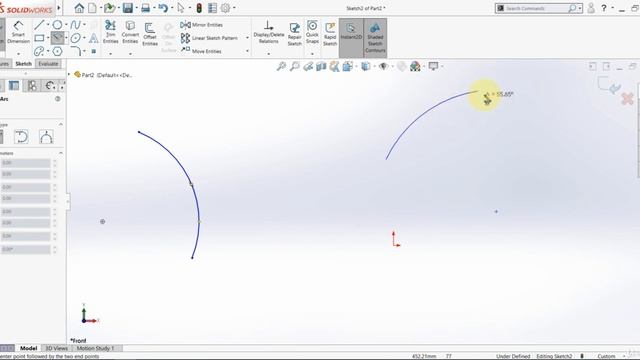Image resolution: width=640 pixels, height=360 pixels.
Task: Click Convert Entities
Action: (x=130, y=32)
